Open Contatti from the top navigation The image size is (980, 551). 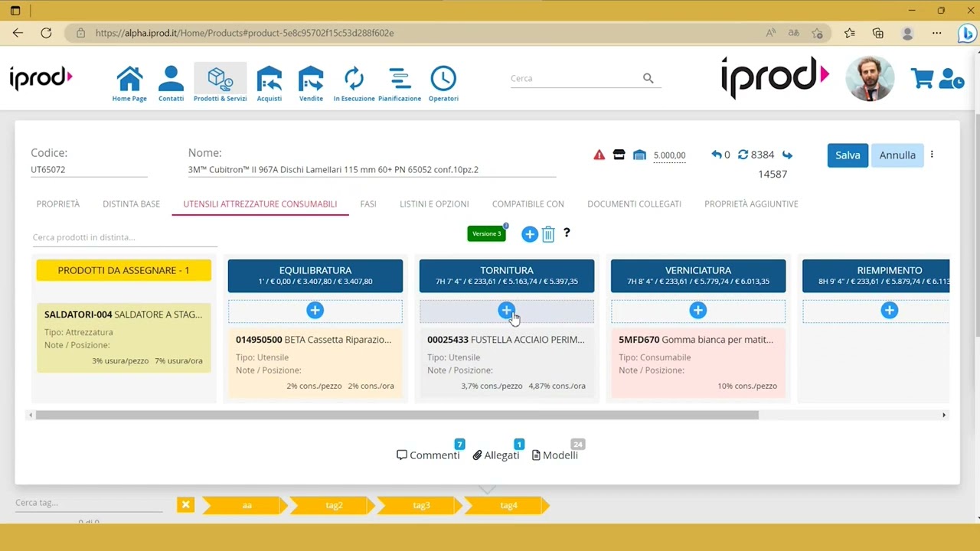click(x=171, y=83)
